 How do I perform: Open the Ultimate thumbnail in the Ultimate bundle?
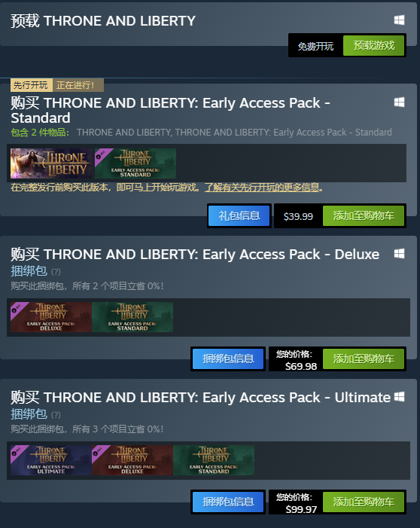pos(51,460)
